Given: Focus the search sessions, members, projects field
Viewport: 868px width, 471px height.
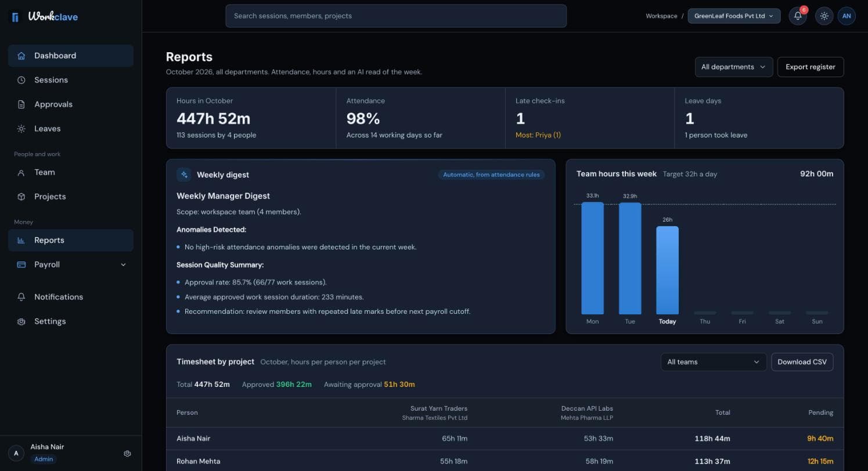Looking at the screenshot, I should (396, 16).
